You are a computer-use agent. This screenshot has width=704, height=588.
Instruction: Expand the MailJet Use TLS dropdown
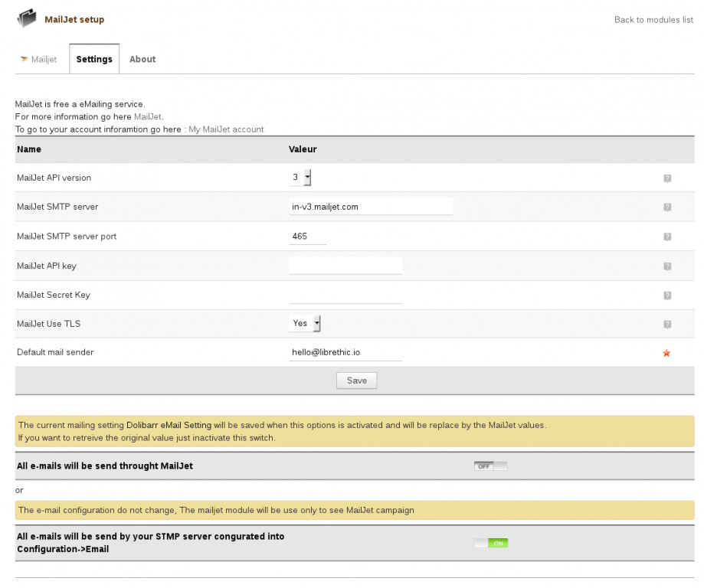click(305, 324)
